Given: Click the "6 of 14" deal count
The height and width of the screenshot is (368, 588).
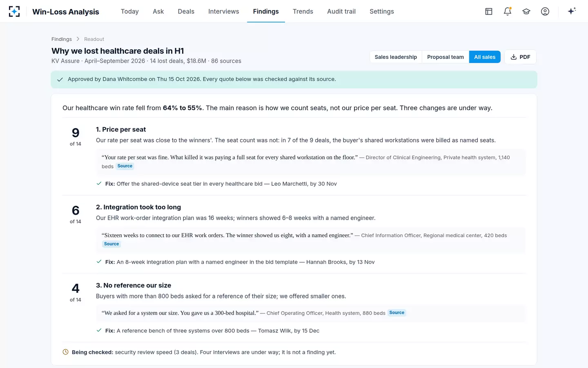Looking at the screenshot, I should coord(76,214).
